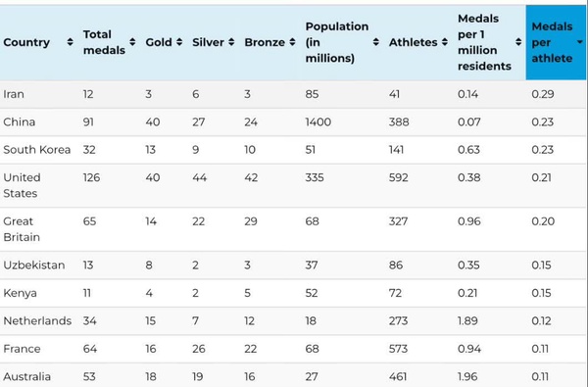
Task: Click the Netherlands country cell
Action: click(x=37, y=320)
